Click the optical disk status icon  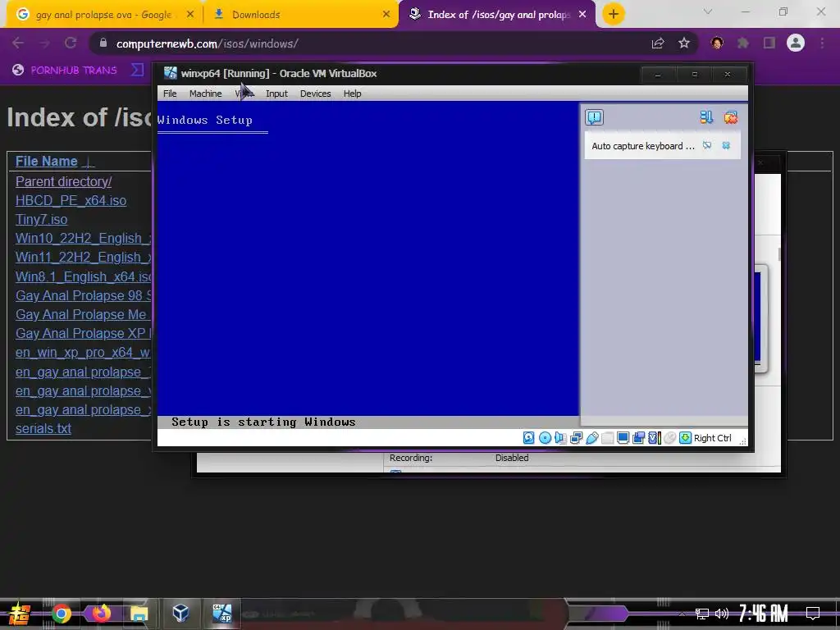click(545, 438)
